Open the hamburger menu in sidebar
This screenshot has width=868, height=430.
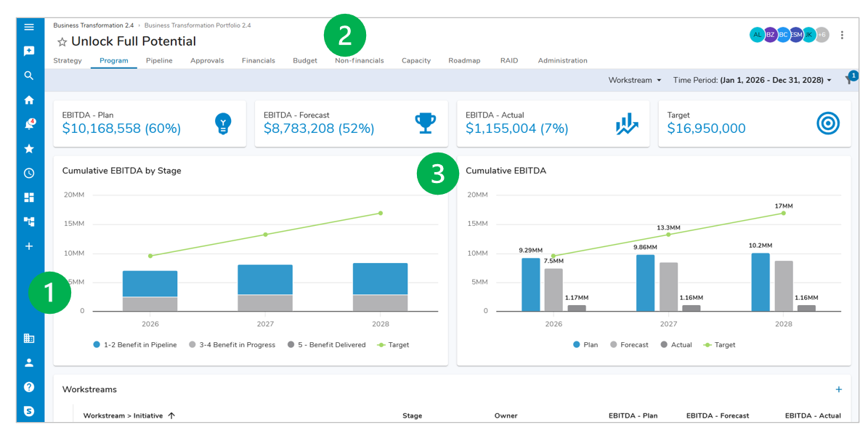[29, 27]
